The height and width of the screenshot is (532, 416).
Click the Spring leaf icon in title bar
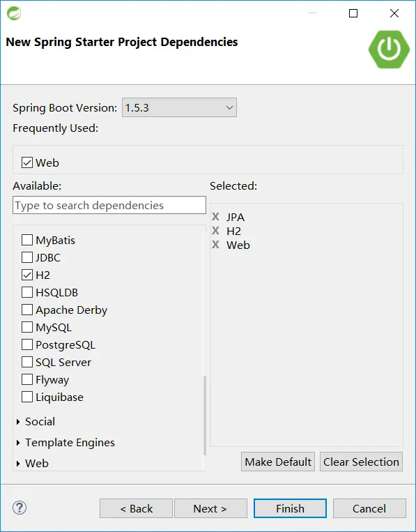tap(14, 13)
